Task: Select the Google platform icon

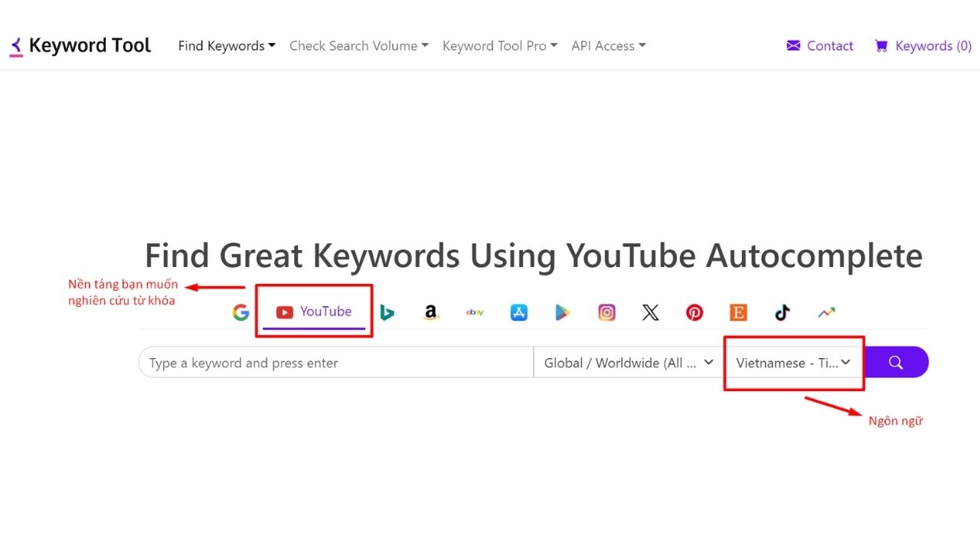Action: pos(241,312)
